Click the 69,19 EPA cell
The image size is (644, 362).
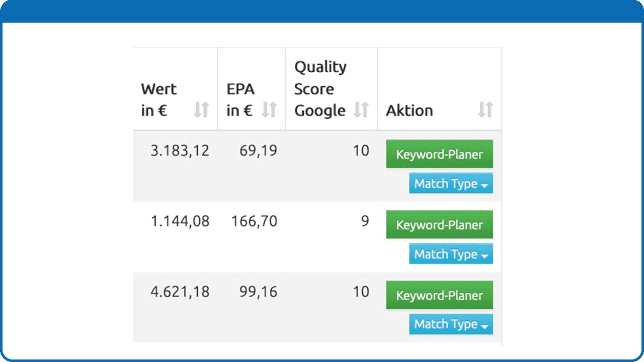(258, 151)
